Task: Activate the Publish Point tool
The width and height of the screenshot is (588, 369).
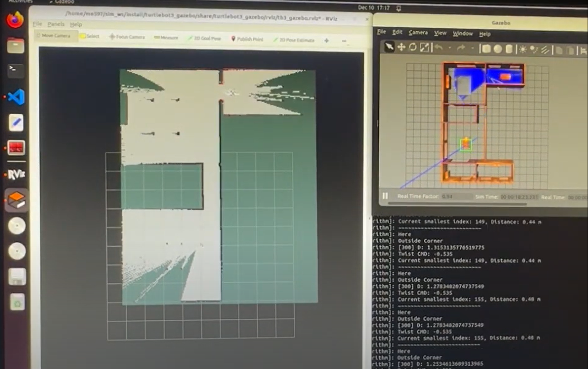Action: [x=247, y=39]
